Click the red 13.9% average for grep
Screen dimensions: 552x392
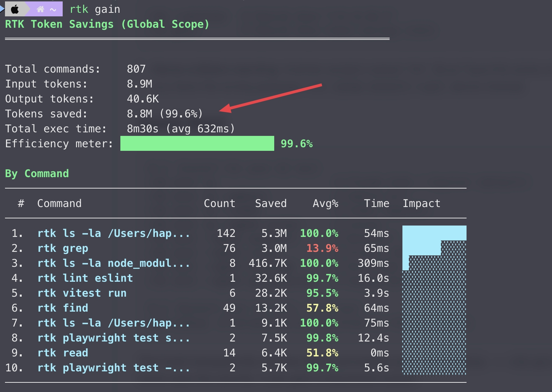coord(322,248)
